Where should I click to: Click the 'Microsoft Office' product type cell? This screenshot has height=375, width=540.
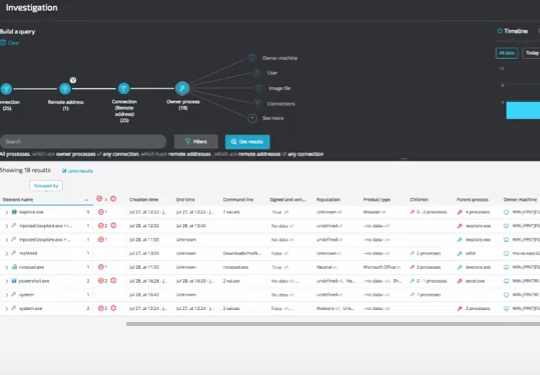(382, 267)
